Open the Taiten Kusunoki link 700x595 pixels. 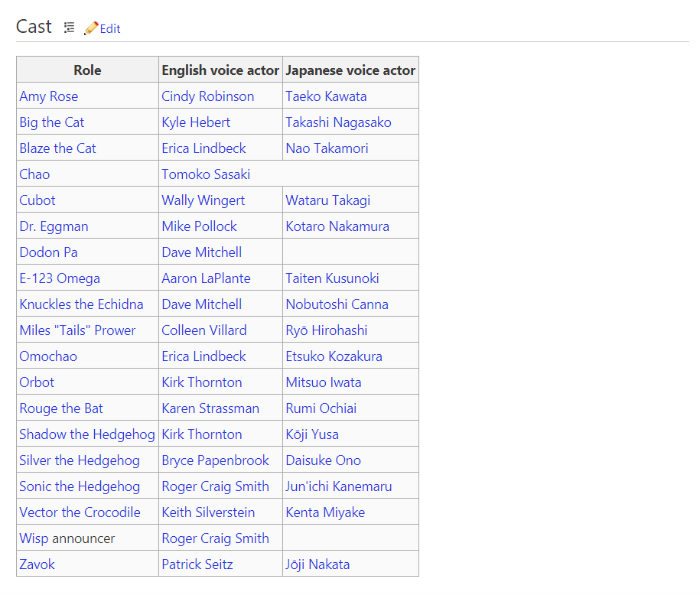tap(332, 278)
